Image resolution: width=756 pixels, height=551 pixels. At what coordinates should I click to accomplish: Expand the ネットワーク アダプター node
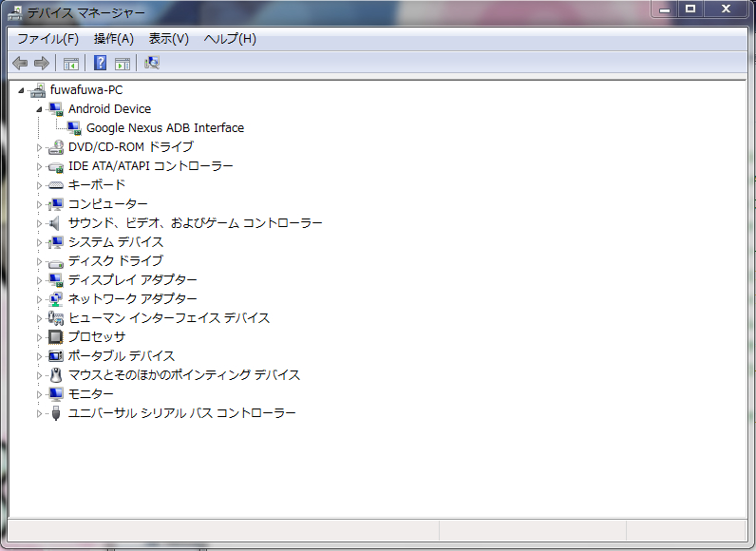pos(39,299)
